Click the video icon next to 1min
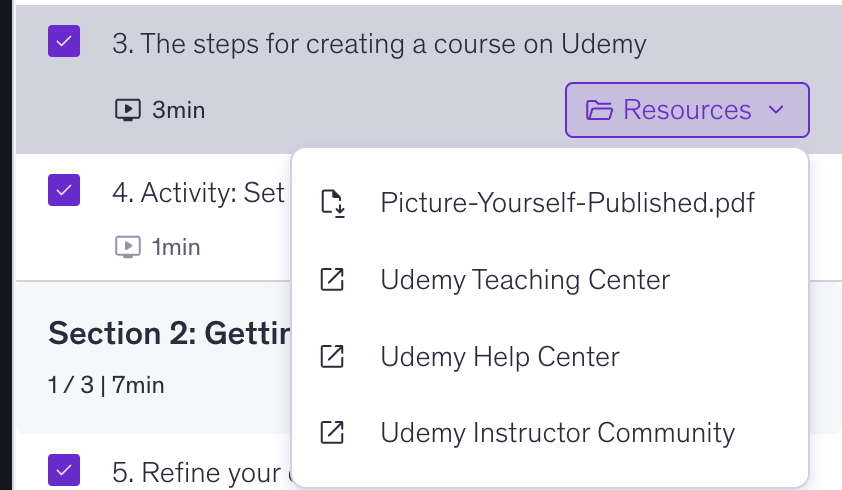 pyautogui.click(x=127, y=246)
